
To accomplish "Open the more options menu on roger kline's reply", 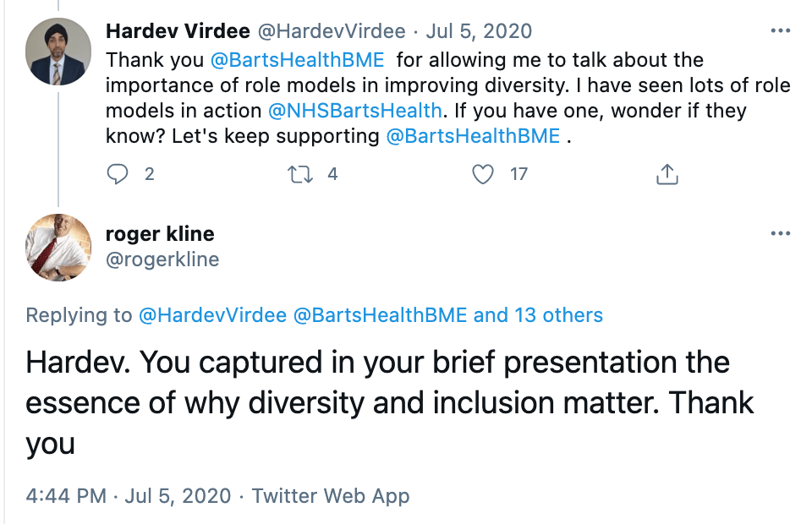I will tap(780, 233).
